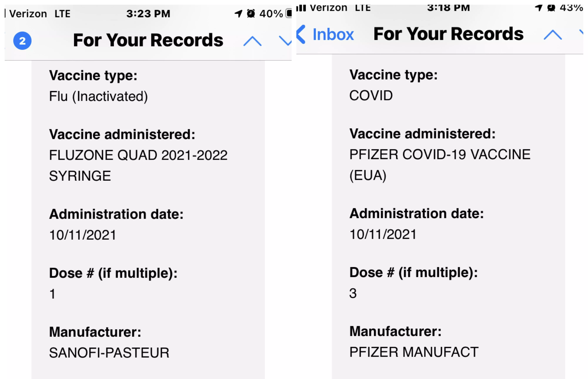
Task: Tap the For Your Records title beside Inbox
Action: point(448,34)
